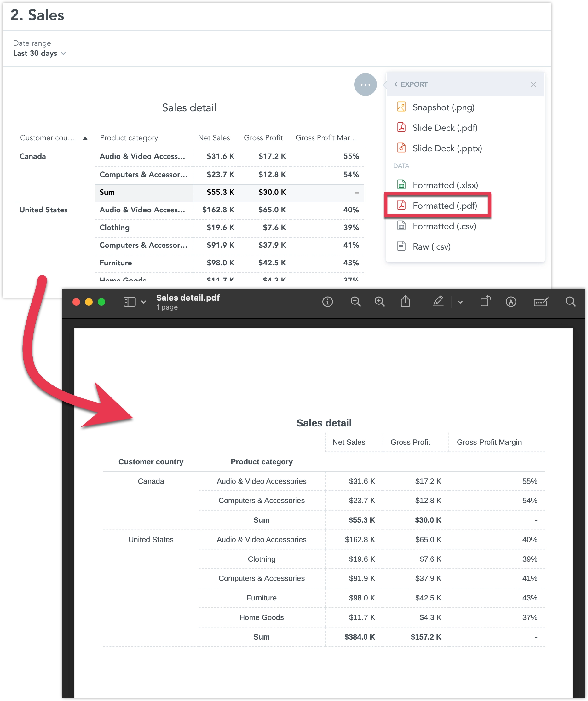The height and width of the screenshot is (701, 588).
Task: Click the Share icon in Preview toolbar
Action: point(405,301)
